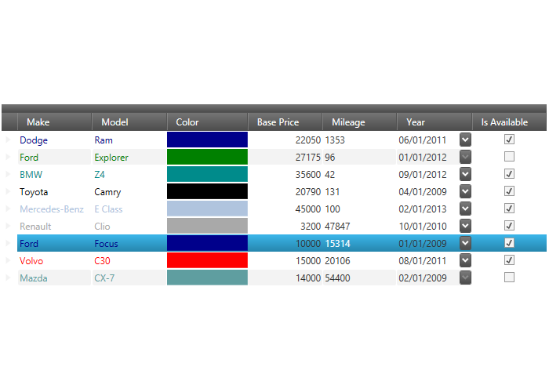Image resolution: width=549 pixels, height=392 pixels.
Task: Toggle Is Available for Toyota Camry
Action: [x=509, y=191]
